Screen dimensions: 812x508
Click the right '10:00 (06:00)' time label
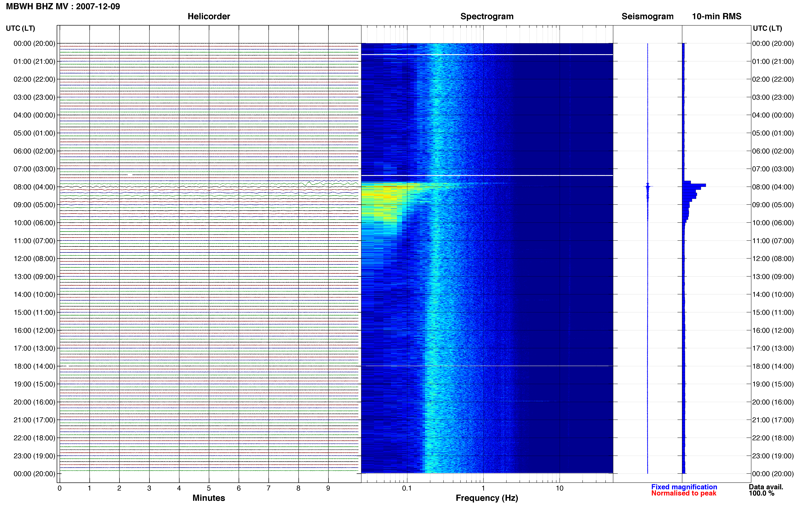pos(773,223)
